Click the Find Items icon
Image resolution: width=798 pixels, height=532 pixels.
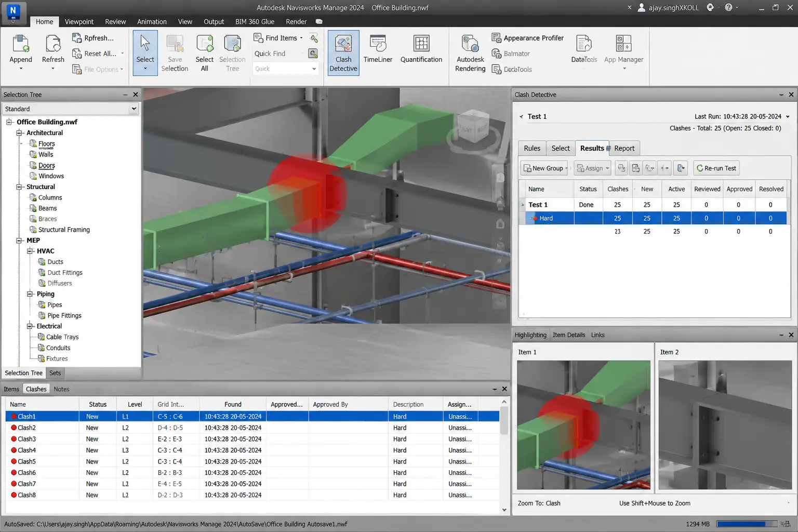point(258,38)
